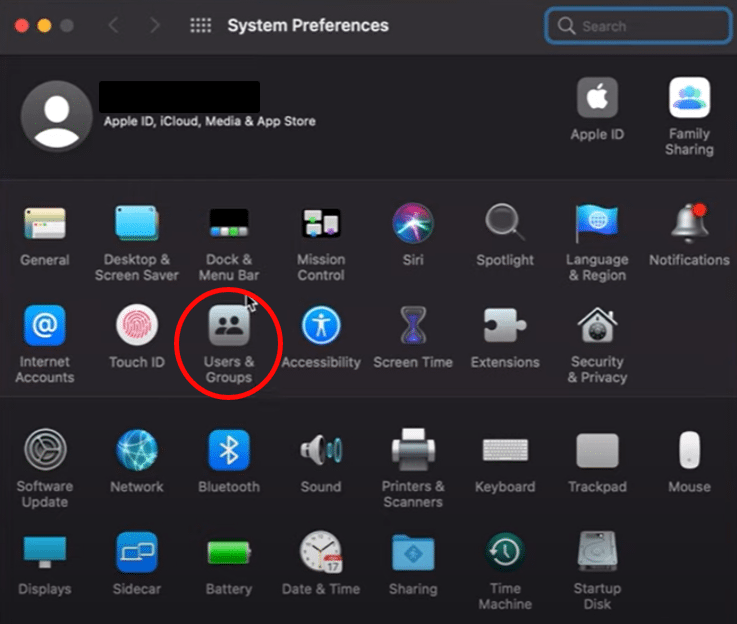Open Accessibility settings
This screenshot has width=737, height=624.
pyautogui.click(x=321, y=327)
